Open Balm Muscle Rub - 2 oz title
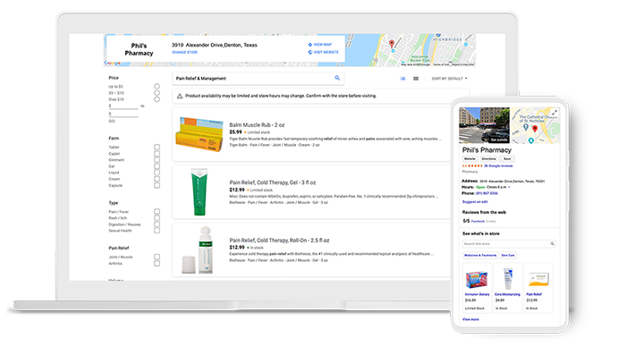 coord(257,125)
